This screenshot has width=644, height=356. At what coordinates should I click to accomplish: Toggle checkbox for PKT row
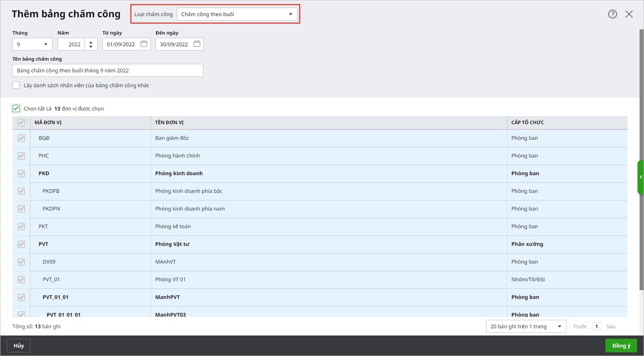coord(21,227)
